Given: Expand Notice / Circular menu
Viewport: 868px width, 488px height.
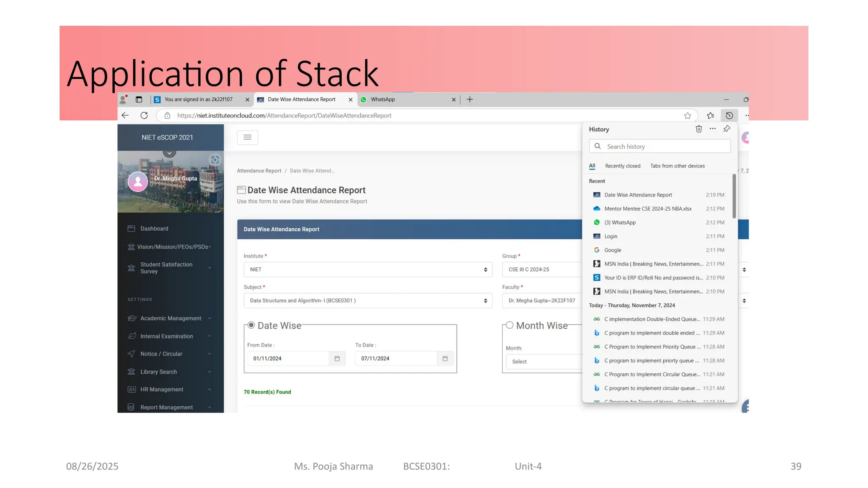Looking at the screenshot, I should (x=171, y=354).
